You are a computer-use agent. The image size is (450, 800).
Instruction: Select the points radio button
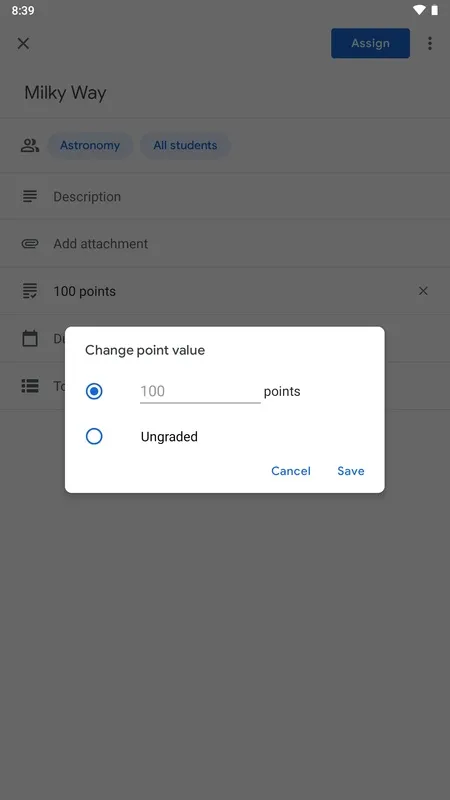click(x=94, y=391)
